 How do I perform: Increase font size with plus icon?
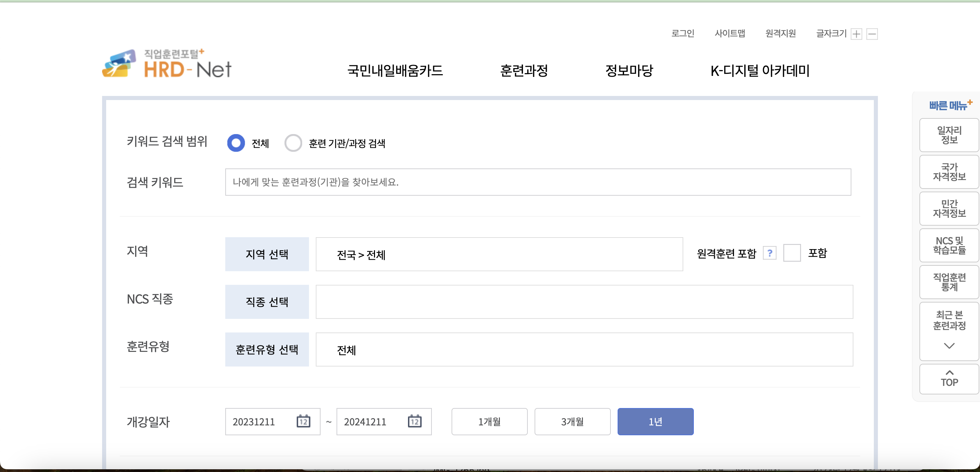[856, 34]
